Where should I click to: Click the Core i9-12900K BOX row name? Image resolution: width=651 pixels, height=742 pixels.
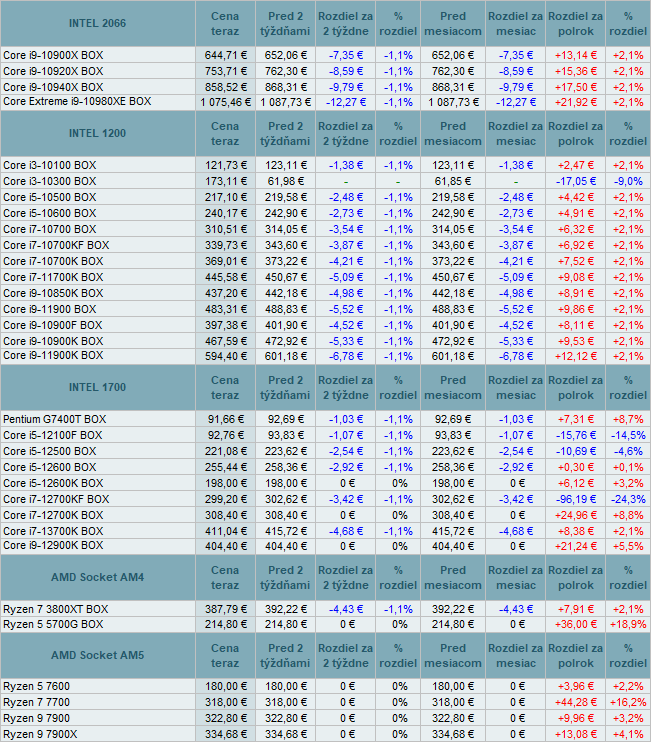pyautogui.click(x=53, y=546)
